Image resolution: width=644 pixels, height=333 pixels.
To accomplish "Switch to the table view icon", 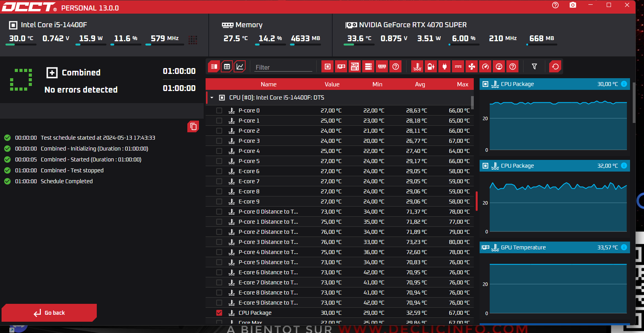I will coord(227,67).
